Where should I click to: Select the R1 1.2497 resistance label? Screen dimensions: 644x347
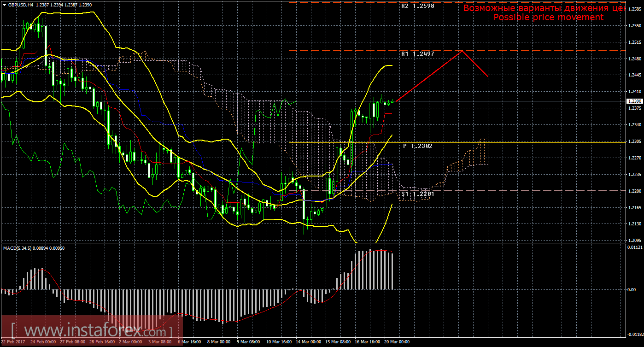pyautogui.click(x=417, y=53)
